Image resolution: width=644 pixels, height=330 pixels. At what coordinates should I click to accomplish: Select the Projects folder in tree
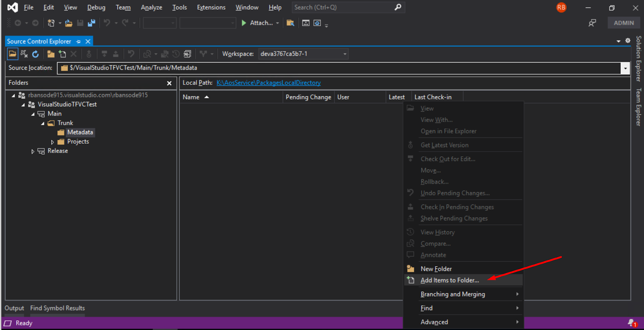click(x=78, y=141)
